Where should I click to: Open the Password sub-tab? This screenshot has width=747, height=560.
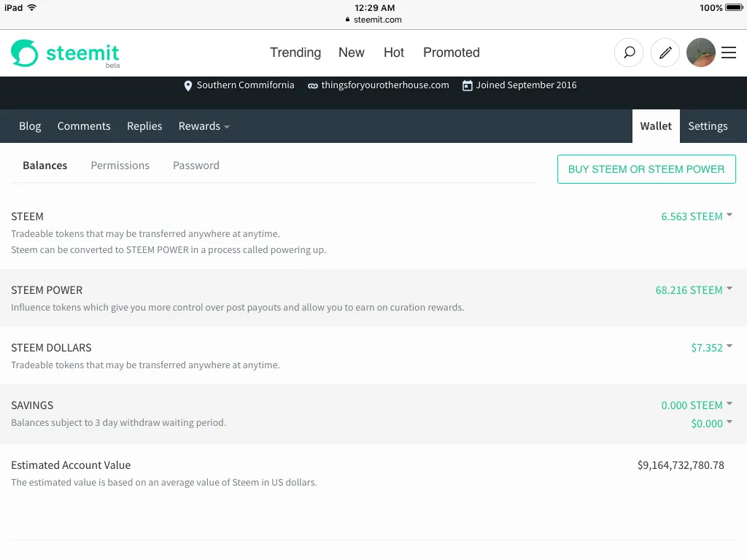(x=196, y=166)
